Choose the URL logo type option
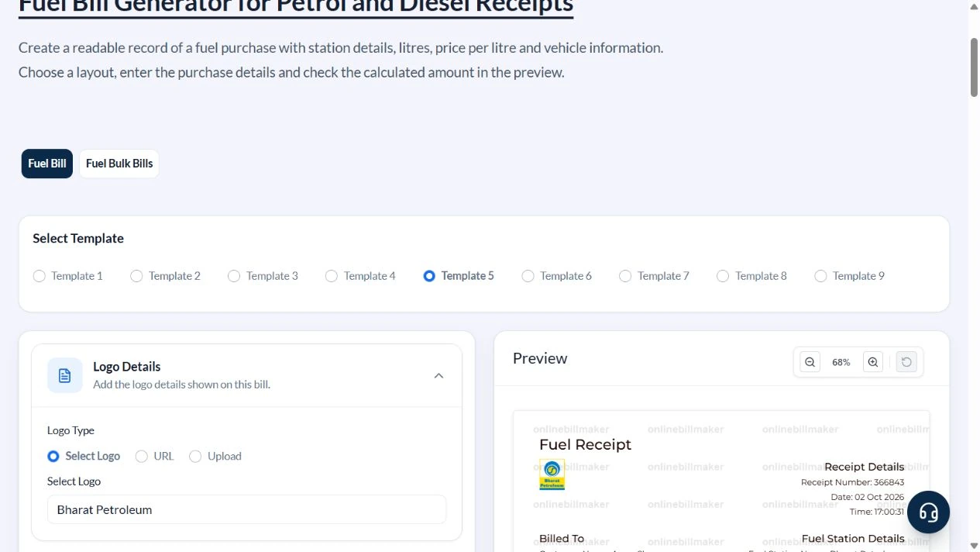Screen dimensions: 980x552 coord(142,457)
